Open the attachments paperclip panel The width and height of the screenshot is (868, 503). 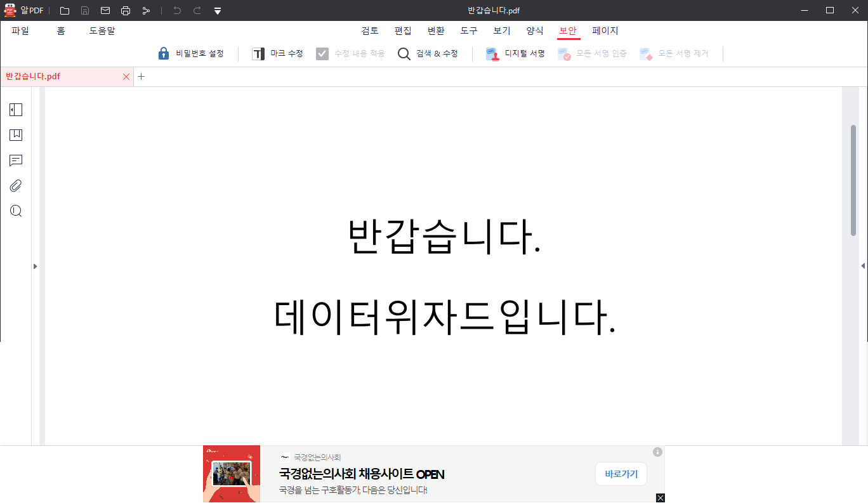[x=15, y=185]
